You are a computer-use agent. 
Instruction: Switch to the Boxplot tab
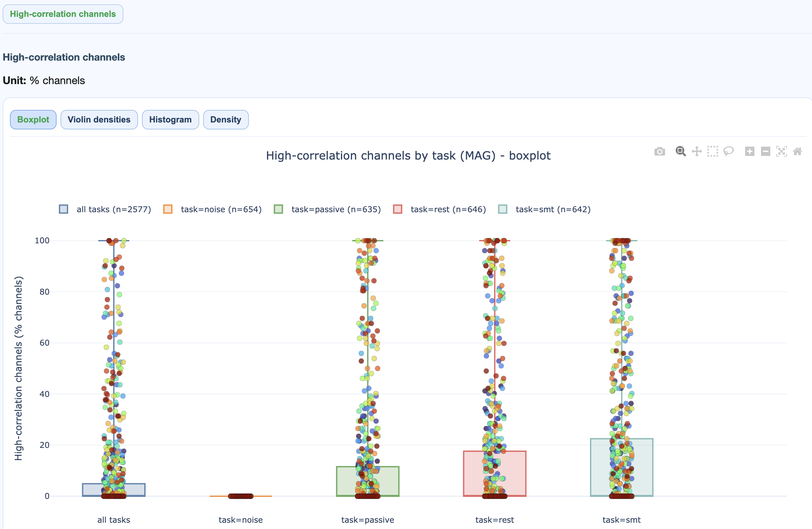pos(33,120)
